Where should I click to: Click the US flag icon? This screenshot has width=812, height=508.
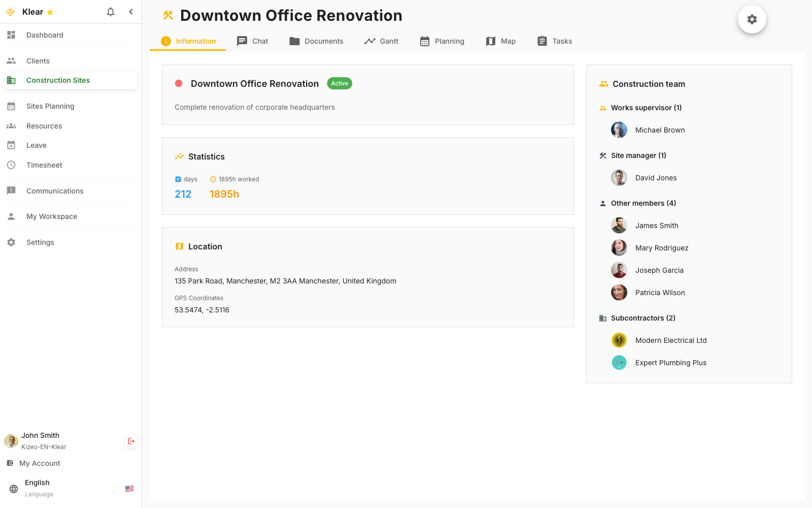tap(129, 489)
